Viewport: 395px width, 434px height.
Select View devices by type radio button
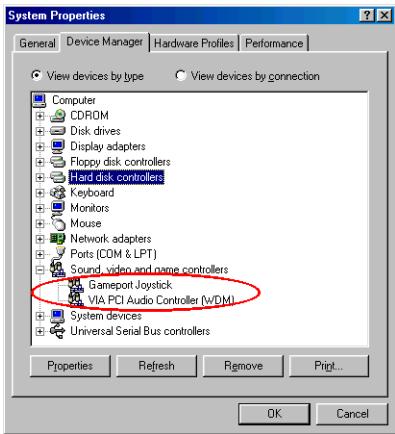[36, 76]
